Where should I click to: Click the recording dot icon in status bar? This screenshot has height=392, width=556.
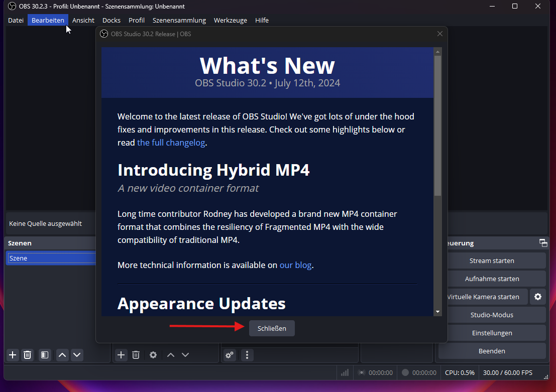point(405,372)
